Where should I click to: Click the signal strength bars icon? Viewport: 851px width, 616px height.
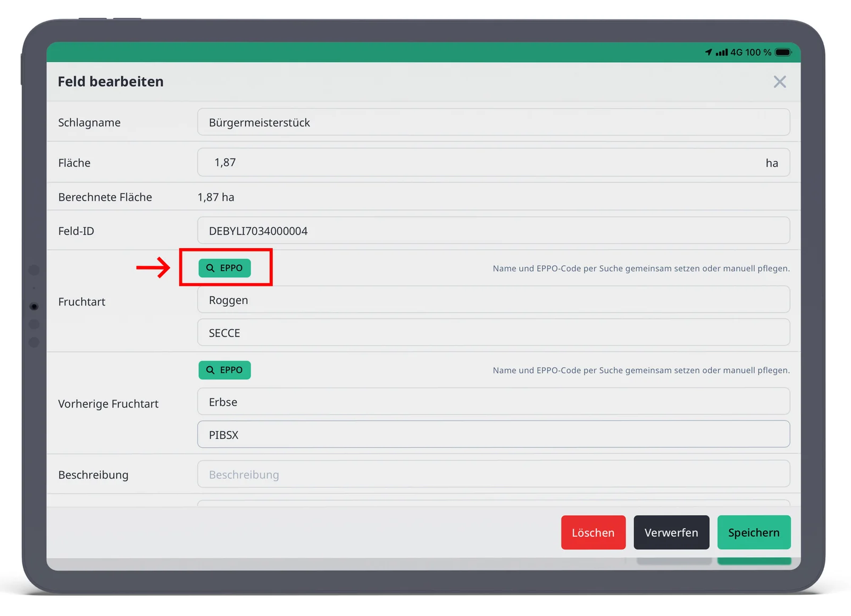pyautogui.click(x=722, y=52)
